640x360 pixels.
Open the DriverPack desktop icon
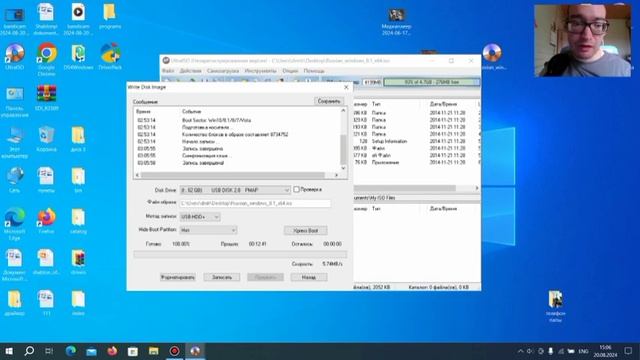[110, 57]
